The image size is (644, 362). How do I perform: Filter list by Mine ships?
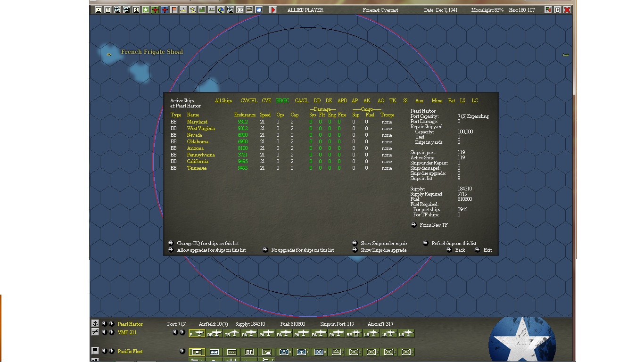click(x=437, y=100)
